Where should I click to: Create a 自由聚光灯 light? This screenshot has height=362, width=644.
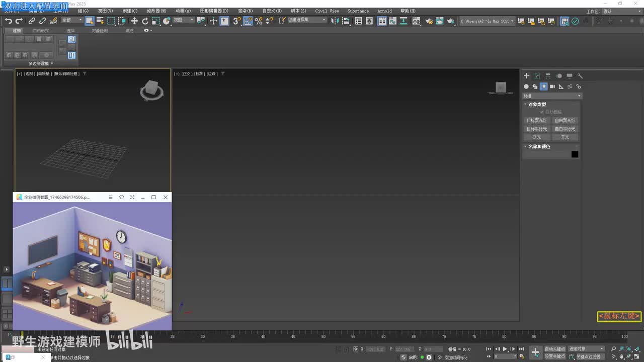(x=565, y=121)
